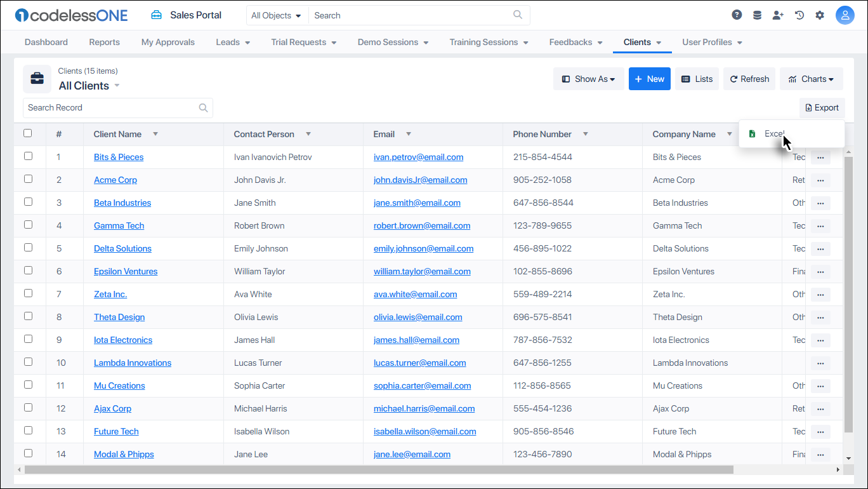
Task: Check the Iota Electronics row checkbox
Action: tap(28, 339)
